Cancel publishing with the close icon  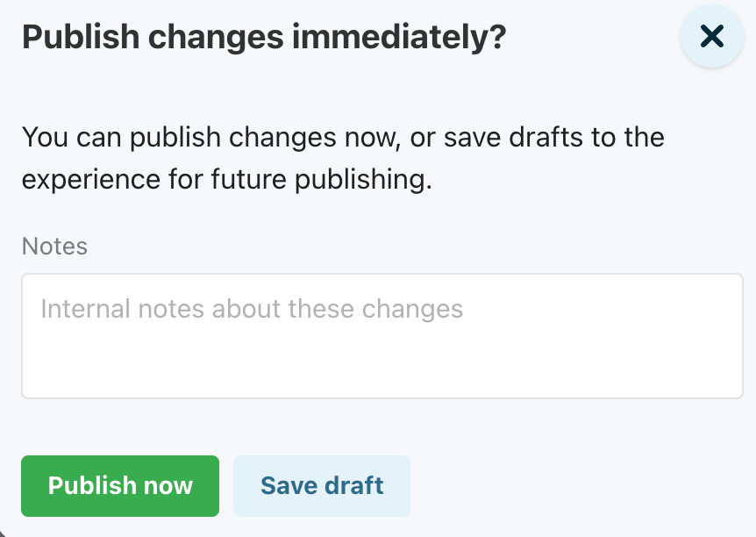pos(712,36)
